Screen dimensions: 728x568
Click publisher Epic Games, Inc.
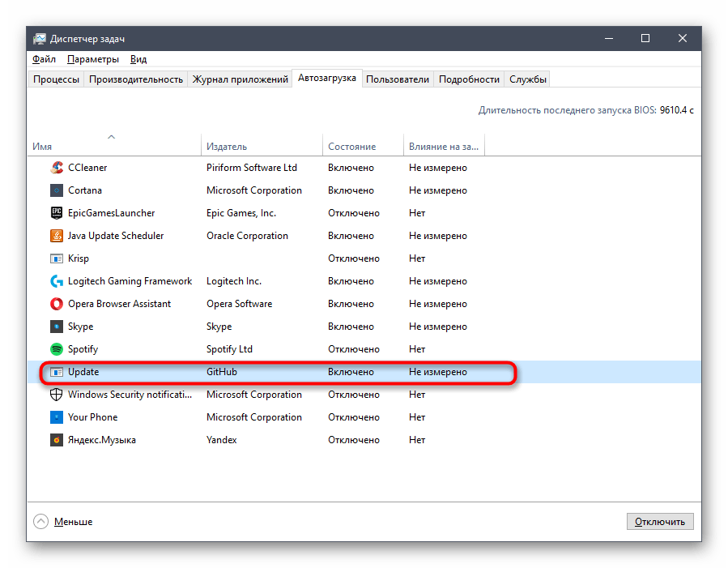241,213
